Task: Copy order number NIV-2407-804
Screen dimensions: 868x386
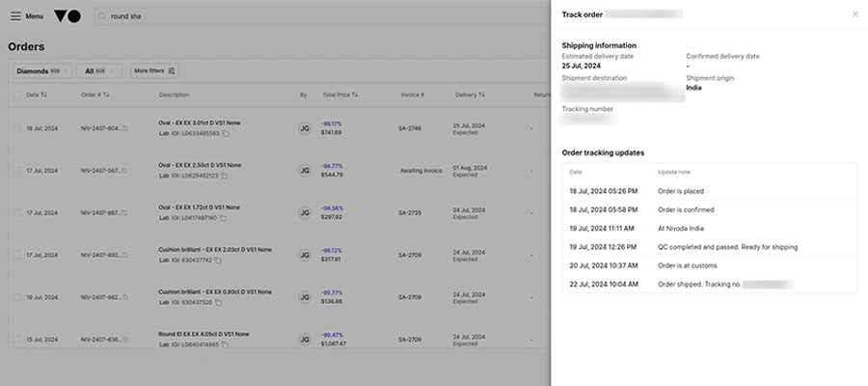Action: [125, 128]
